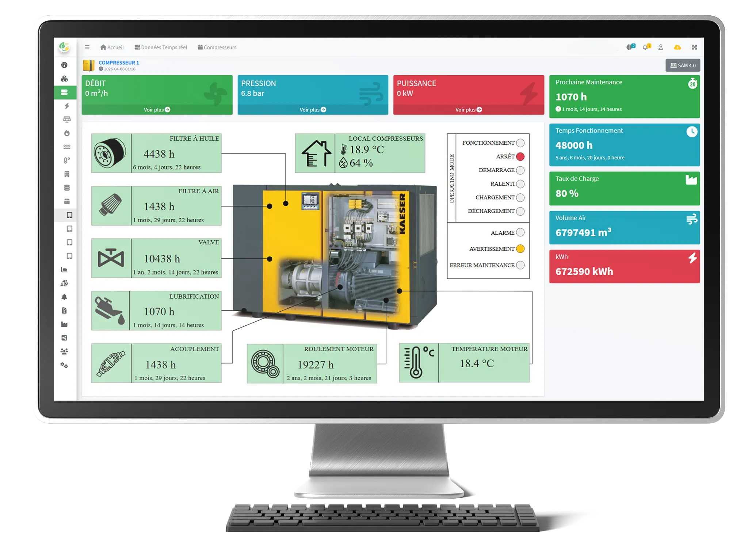756x549 pixels.
Task: Open the solar panel sidebar icon
Action: [67, 120]
